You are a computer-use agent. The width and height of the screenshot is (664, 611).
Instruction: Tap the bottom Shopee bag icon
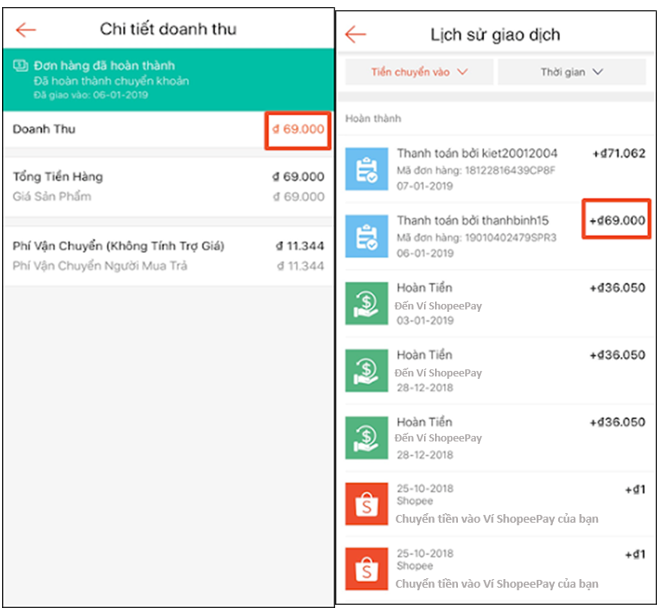click(366, 570)
